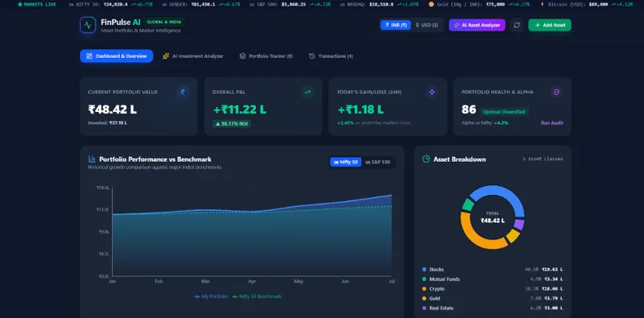Click the S&P 500 ticker value
The image size is (644, 318).
[293, 4]
